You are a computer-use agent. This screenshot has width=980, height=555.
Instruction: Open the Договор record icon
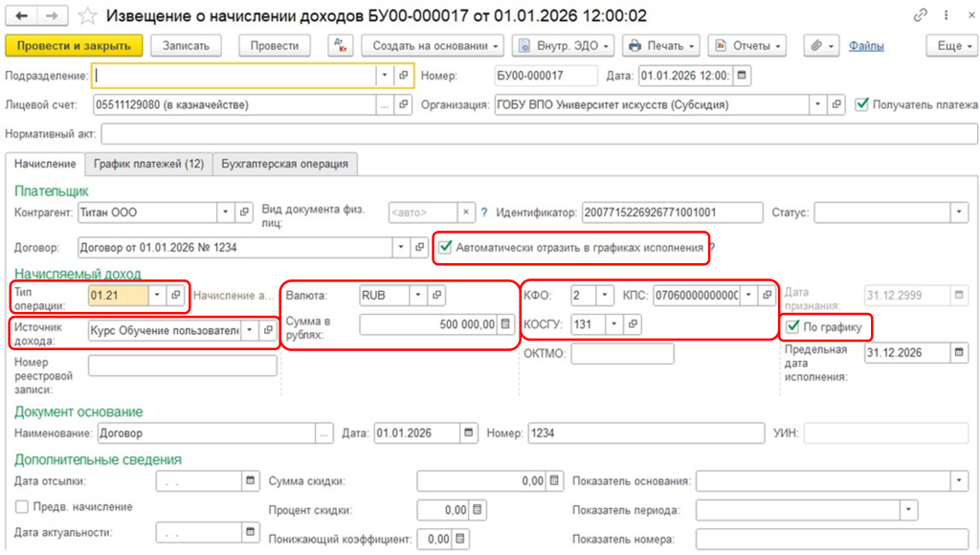click(x=419, y=248)
